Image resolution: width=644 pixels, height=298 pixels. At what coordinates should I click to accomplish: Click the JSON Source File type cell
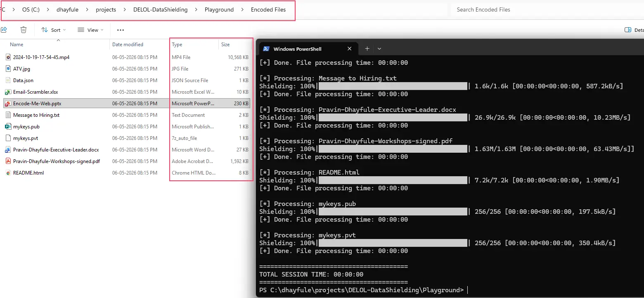click(x=190, y=80)
